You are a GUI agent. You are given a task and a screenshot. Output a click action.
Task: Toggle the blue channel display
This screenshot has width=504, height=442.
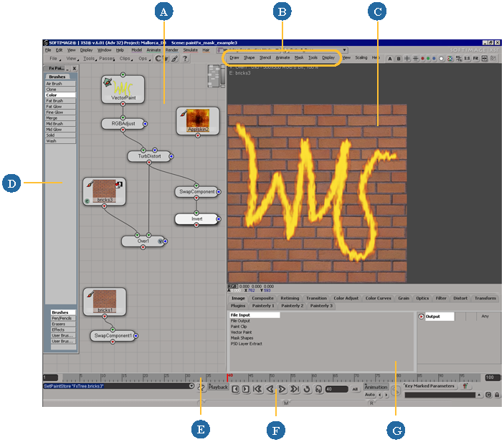coord(434,59)
